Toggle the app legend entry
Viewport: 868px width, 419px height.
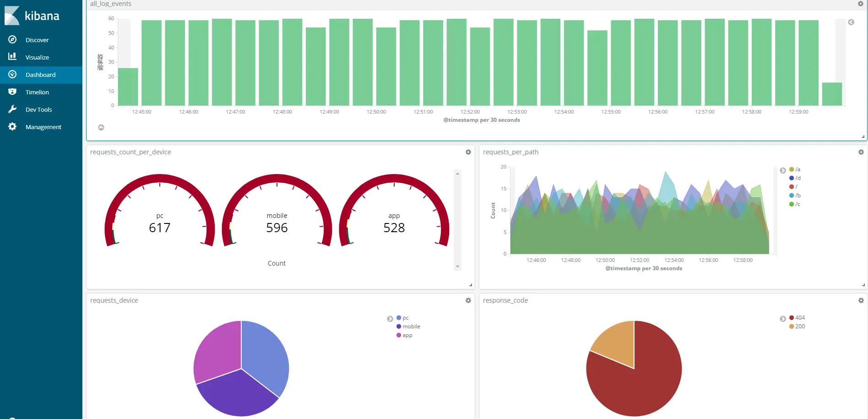404,335
